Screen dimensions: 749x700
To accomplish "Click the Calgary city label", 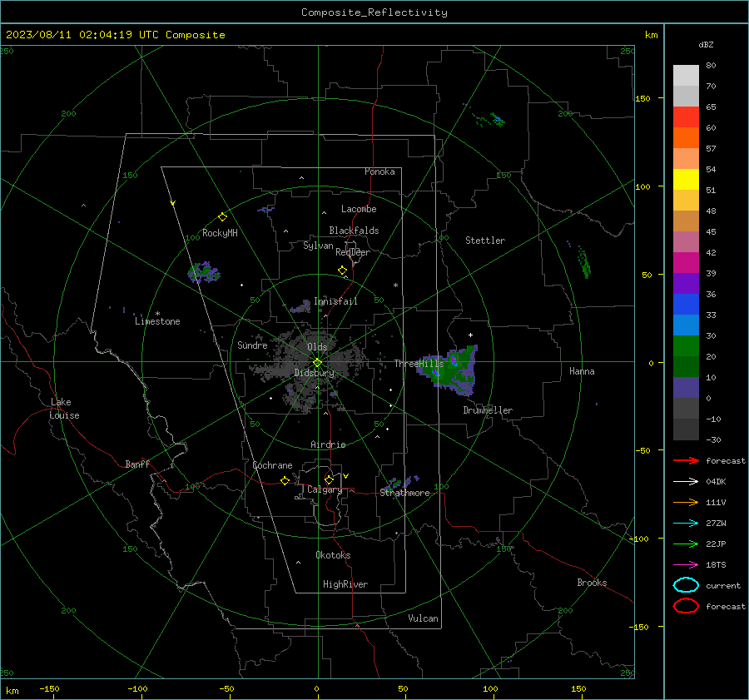I will [x=325, y=489].
